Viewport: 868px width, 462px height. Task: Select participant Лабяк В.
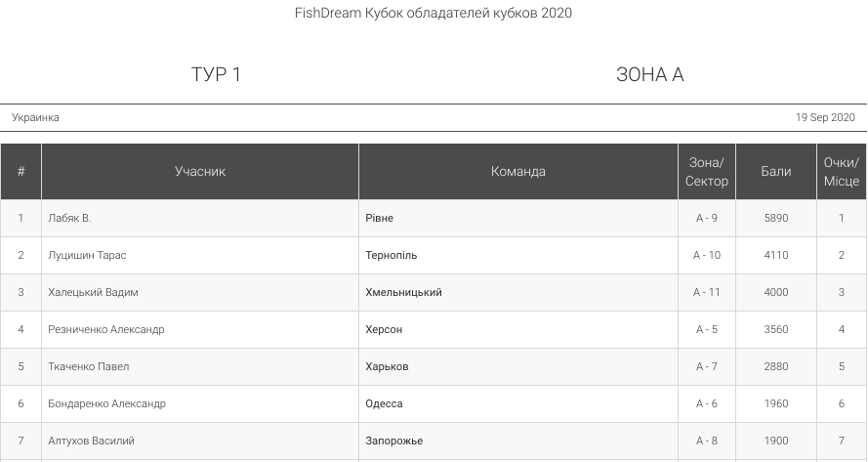pos(69,218)
